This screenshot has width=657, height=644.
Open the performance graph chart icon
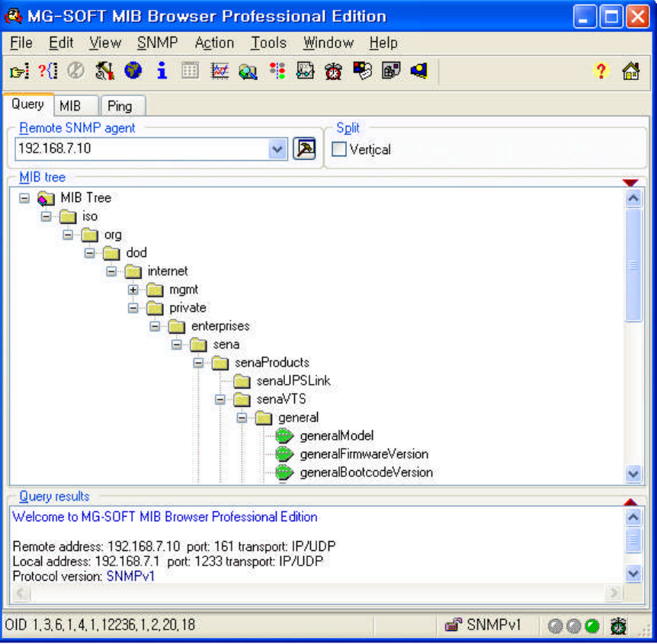tap(220, 71)
